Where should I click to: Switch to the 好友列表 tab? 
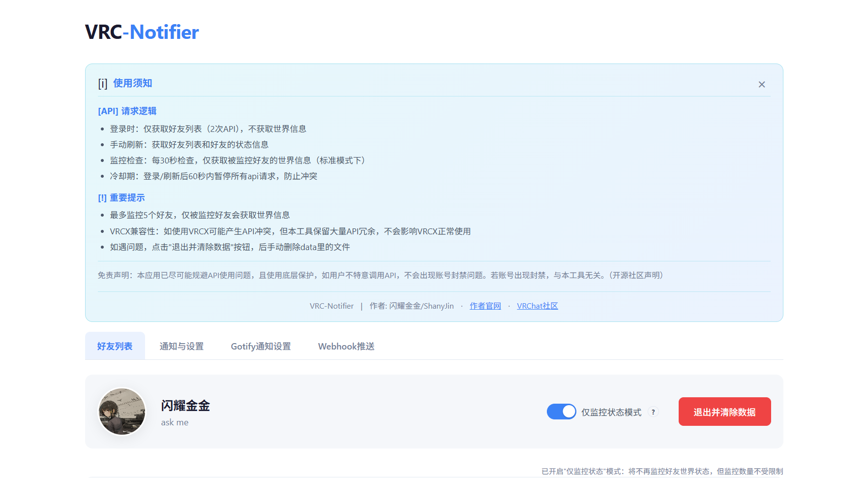pyautogui.click(x=115, y=346)
